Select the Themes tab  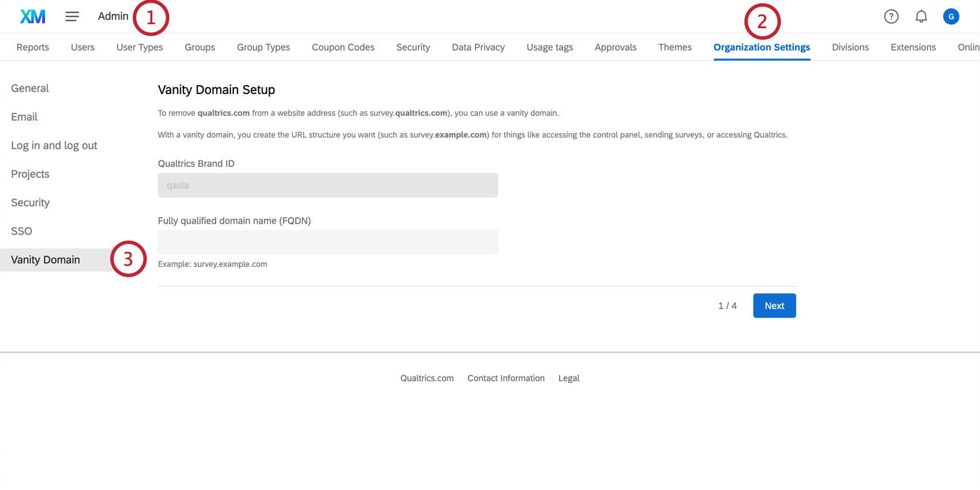(x=674, y=47)
